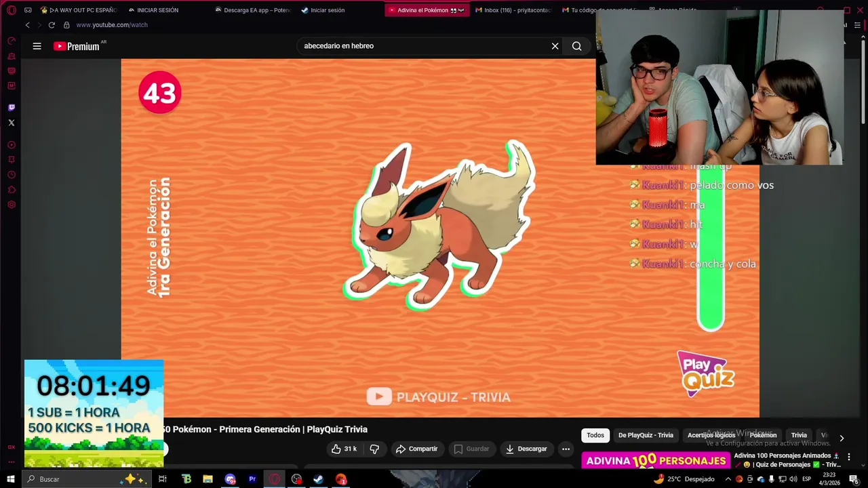Viewport: 868px width, 488px height.
Task: Go back using the browser back arrow
Action: click(27, 25)
